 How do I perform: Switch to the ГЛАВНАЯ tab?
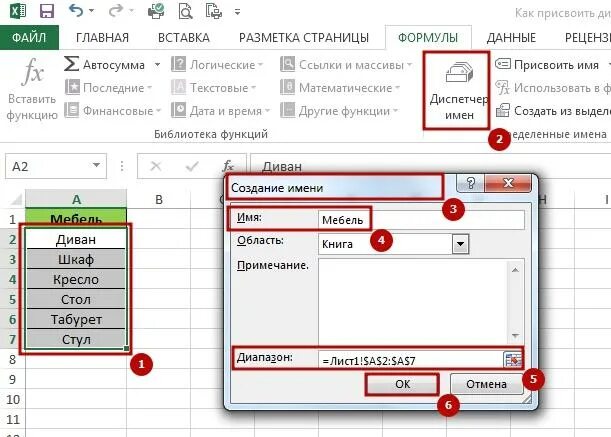(x=102, y=38)
